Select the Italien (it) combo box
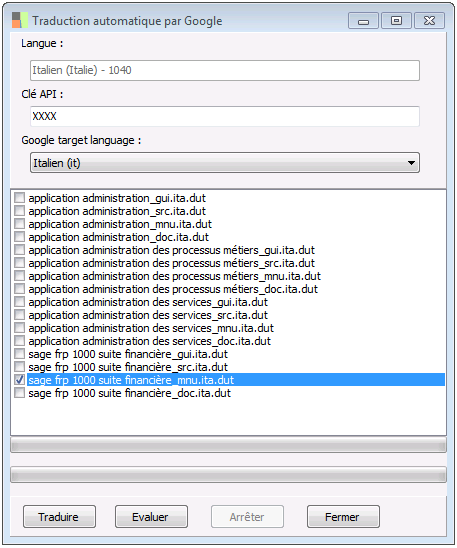 [225, 163]
